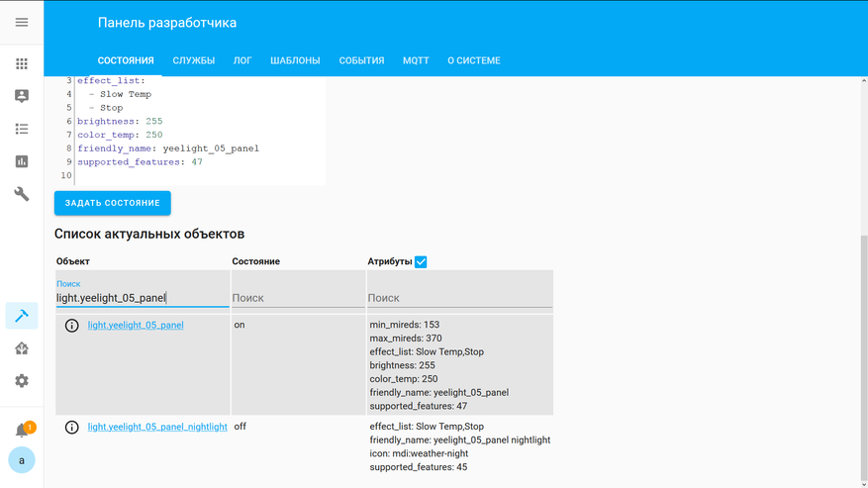
Task: Click the 'off' state cell
Action: [240, 427]
